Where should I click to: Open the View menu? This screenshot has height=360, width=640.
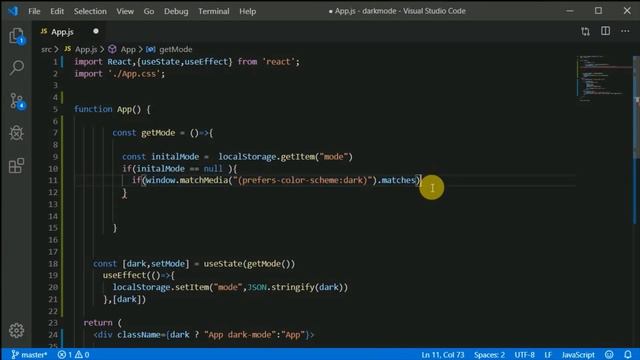tap(125, 11)
